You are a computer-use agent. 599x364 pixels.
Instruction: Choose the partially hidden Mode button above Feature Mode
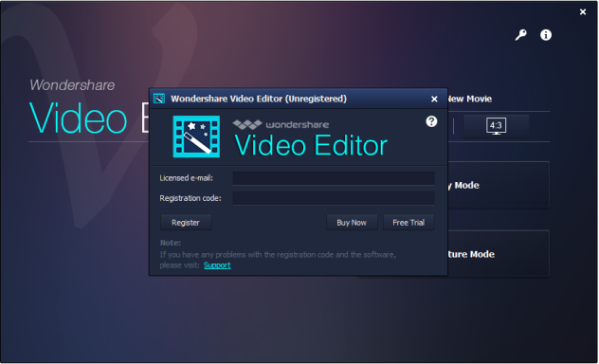click(x=499, y=185)
